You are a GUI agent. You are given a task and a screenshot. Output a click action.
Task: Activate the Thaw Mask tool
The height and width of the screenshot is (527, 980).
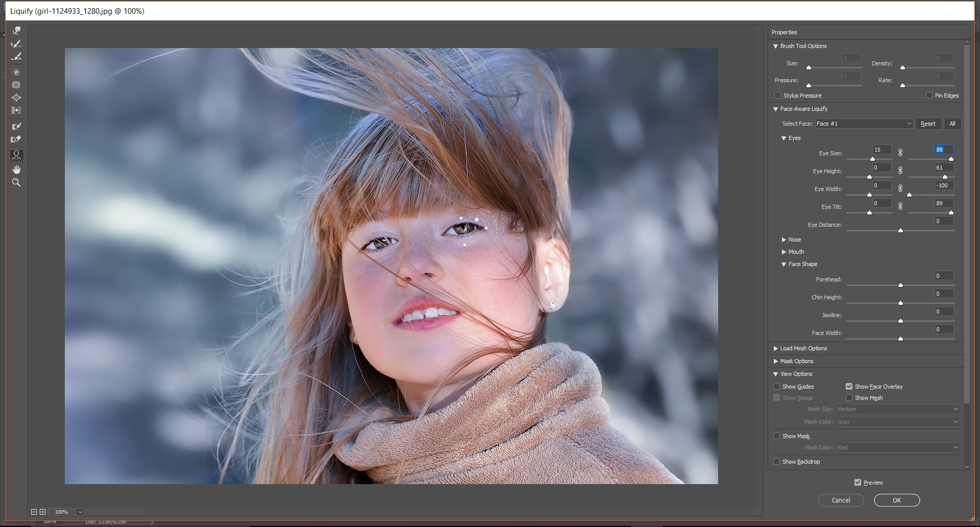pos(16,138)
